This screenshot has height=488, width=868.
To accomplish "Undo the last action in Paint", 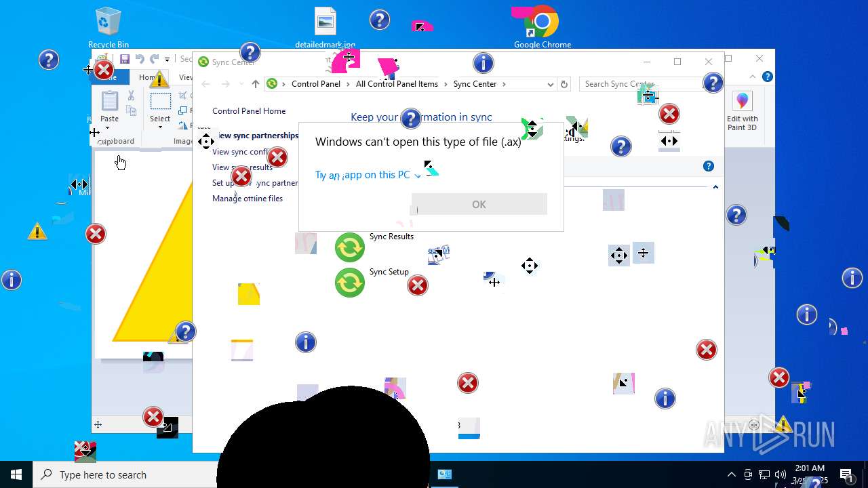I will [x=140, y=59].
